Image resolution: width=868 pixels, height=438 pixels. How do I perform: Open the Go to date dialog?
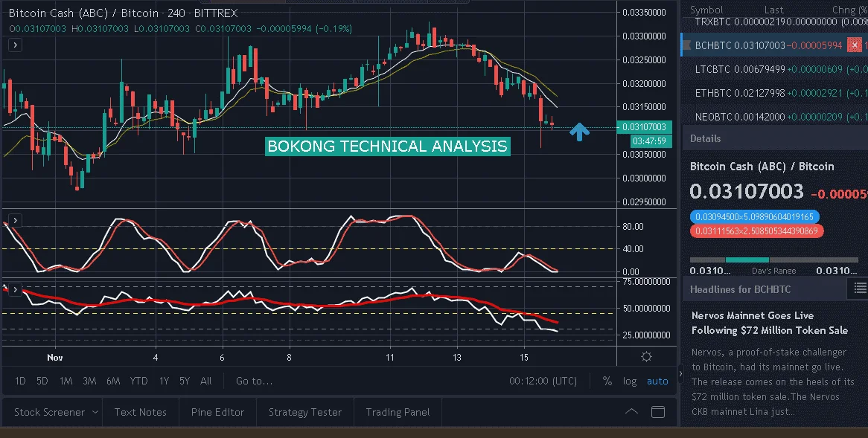click(254, 381)
